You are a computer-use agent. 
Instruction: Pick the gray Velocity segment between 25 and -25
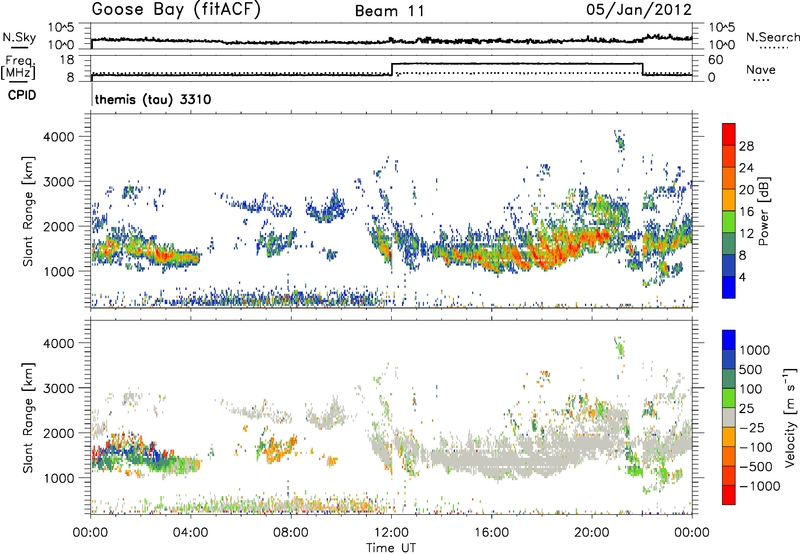(729, 417)
